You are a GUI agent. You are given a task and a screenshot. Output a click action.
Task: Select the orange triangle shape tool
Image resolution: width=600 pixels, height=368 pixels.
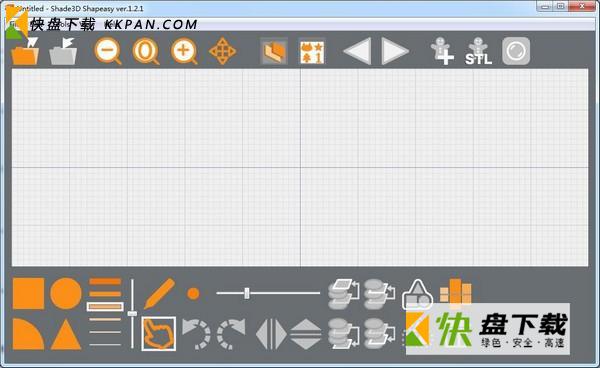66,334
